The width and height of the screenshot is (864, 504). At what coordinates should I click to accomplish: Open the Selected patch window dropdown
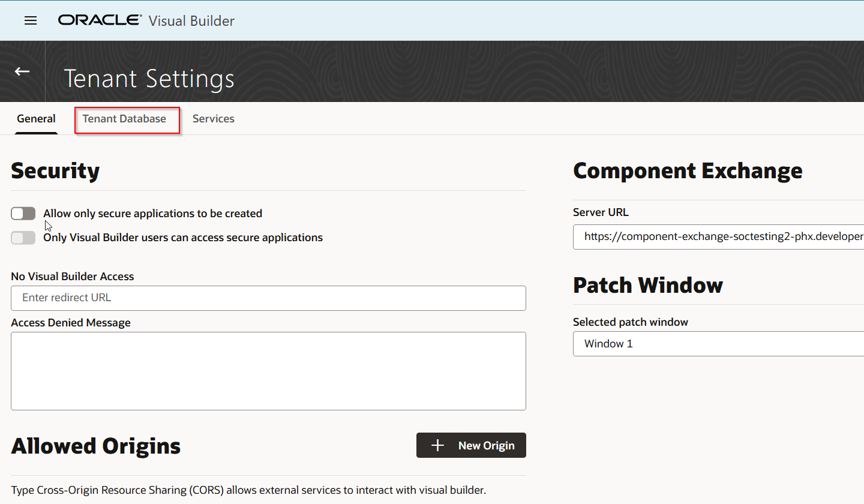tap(718, 344)
